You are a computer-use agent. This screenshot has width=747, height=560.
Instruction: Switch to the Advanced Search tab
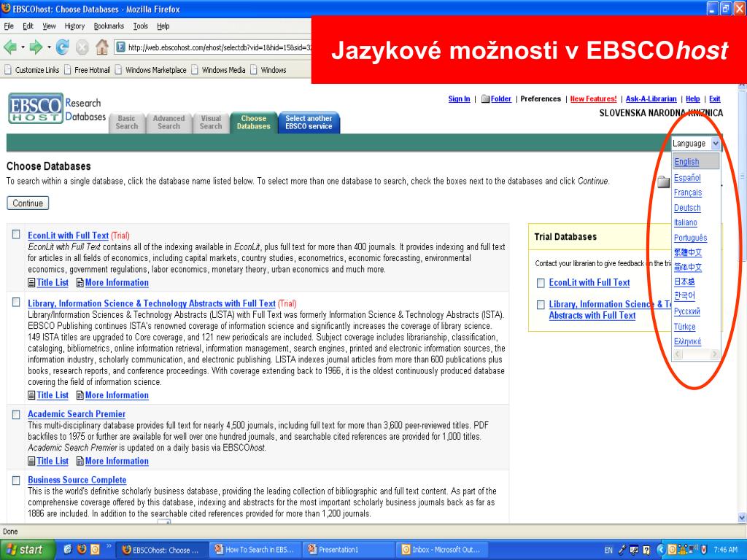pyautogui.click(x=169, y=122)
